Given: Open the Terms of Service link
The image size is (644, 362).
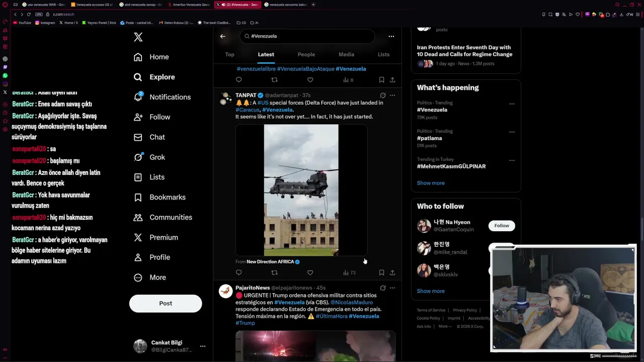Looking at the screenshot, I should click(x=431, y=310).
